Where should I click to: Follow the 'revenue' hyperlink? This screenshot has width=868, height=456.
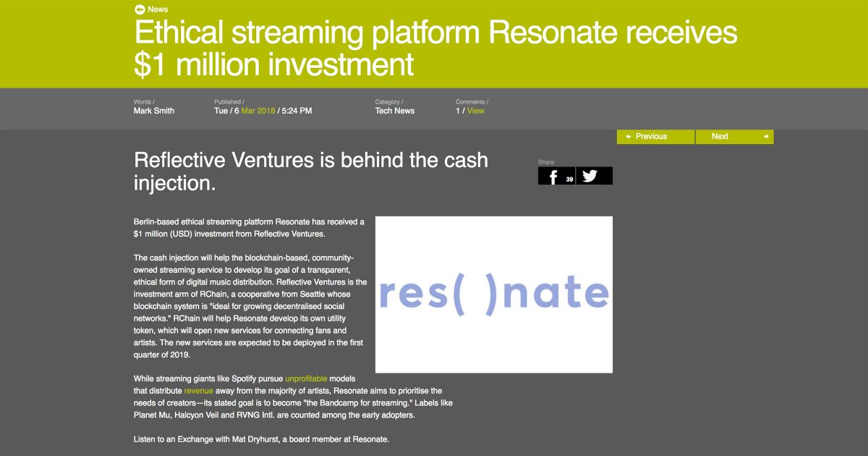199,391
